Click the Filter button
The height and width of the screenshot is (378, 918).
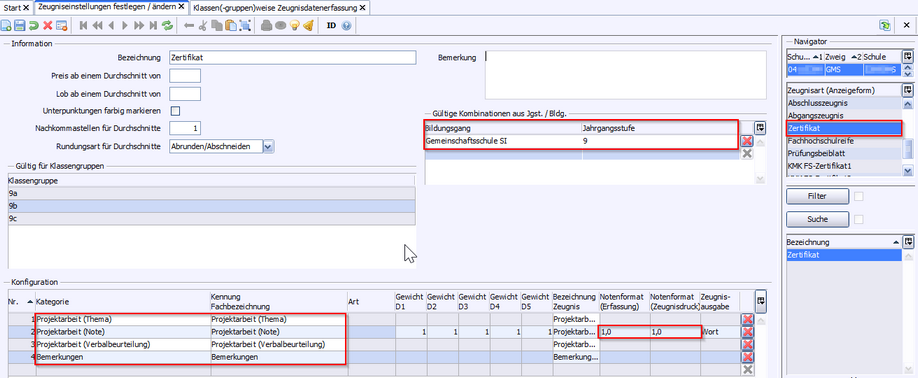(817, 197)
